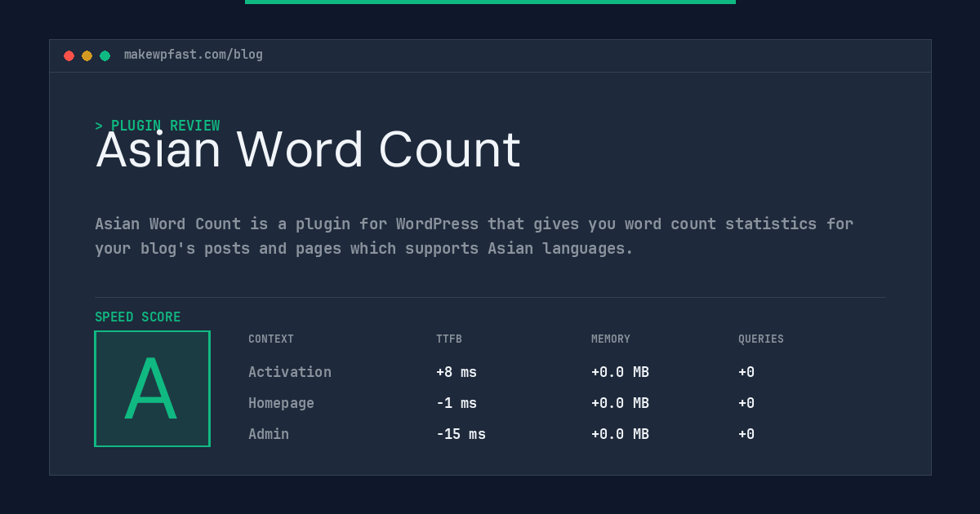
Task: Click the Homepage queries '+0' value
Action: click(746, 403)
